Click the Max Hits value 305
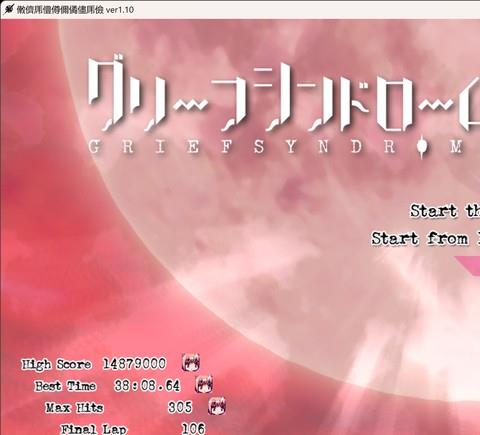This screenshot has width=480, height=435. tap(180, 407)
